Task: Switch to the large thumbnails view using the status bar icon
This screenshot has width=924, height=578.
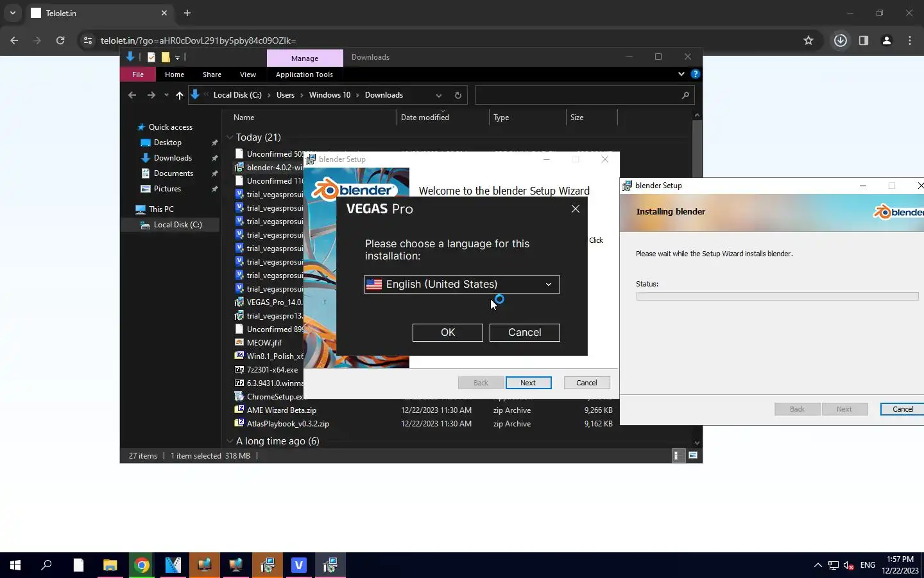Action: 693,455
